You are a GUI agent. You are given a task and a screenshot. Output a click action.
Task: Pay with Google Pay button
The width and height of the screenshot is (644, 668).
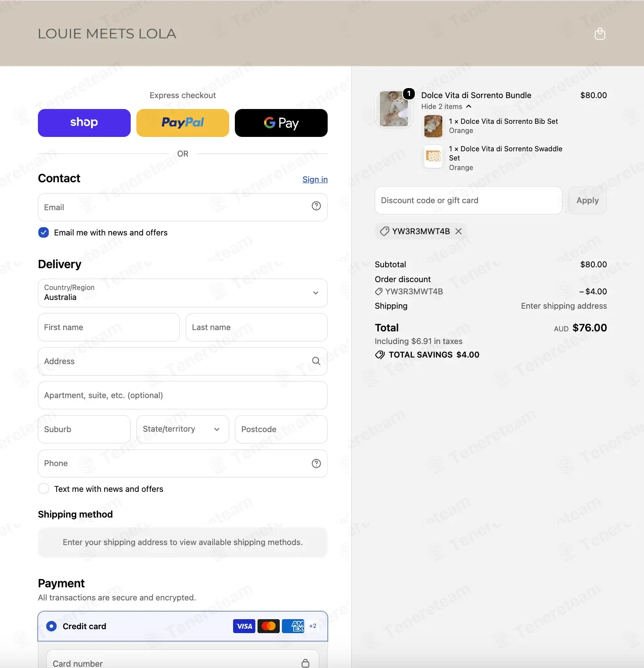coord(281,123)
